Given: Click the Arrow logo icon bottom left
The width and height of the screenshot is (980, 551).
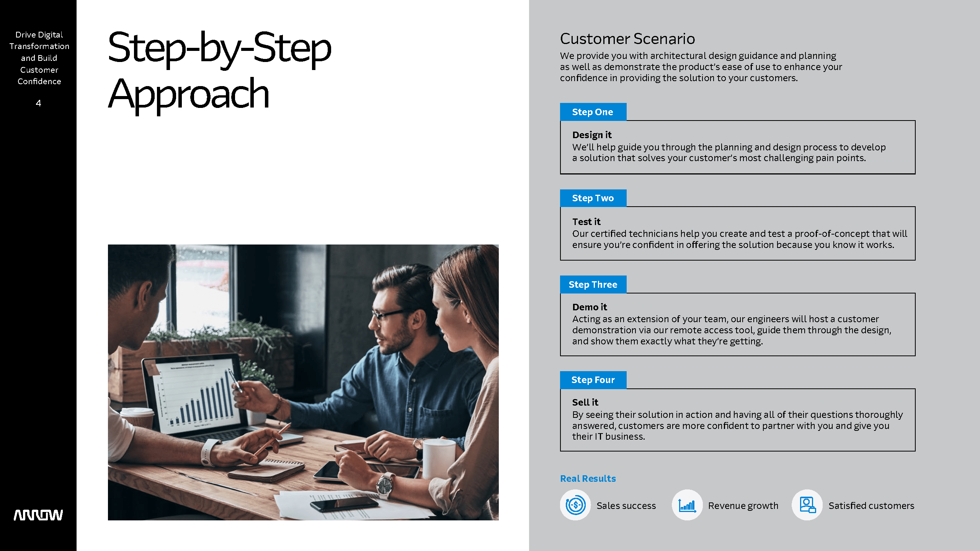Looking at the screenshot, I should coord(38,515).
